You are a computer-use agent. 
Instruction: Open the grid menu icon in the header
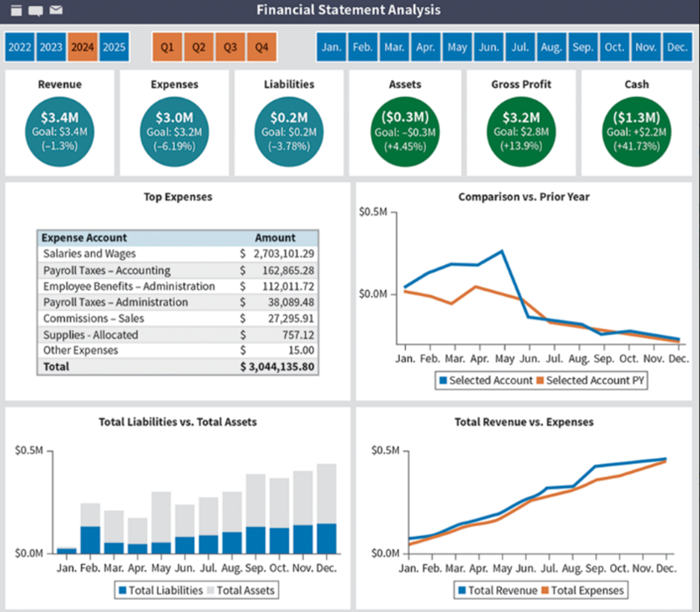(16, 11)
